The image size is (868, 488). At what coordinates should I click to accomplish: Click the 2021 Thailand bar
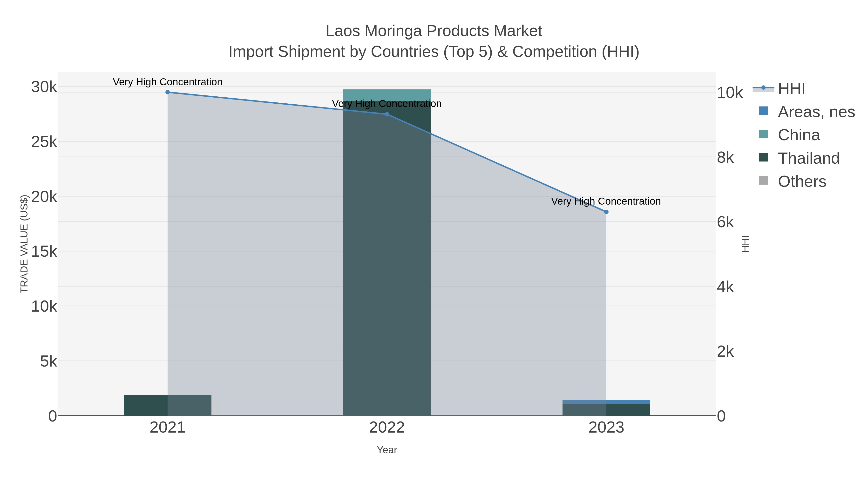click(x=168, y=406)
